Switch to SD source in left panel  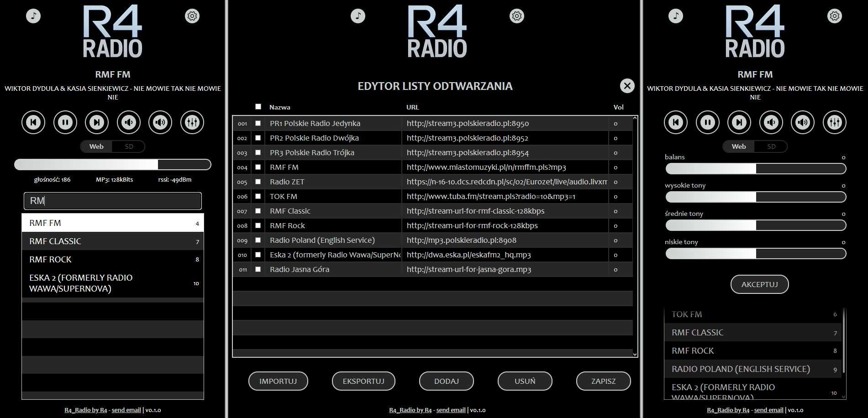129,146
